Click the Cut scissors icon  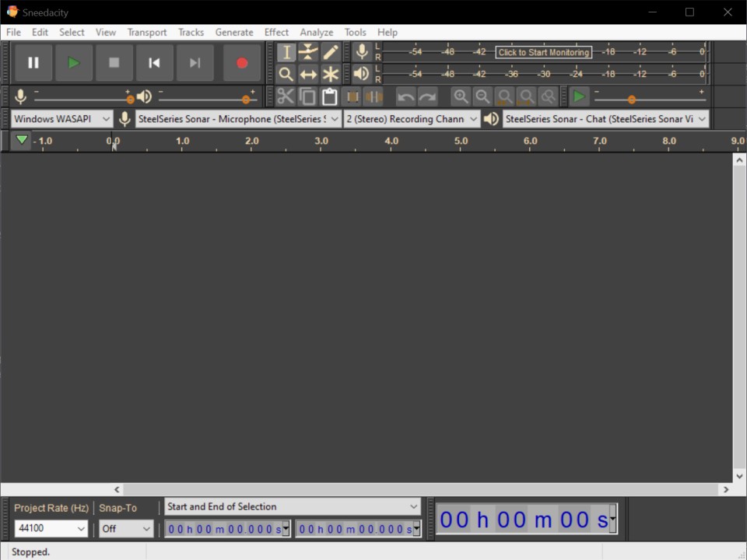pos(286,96)
